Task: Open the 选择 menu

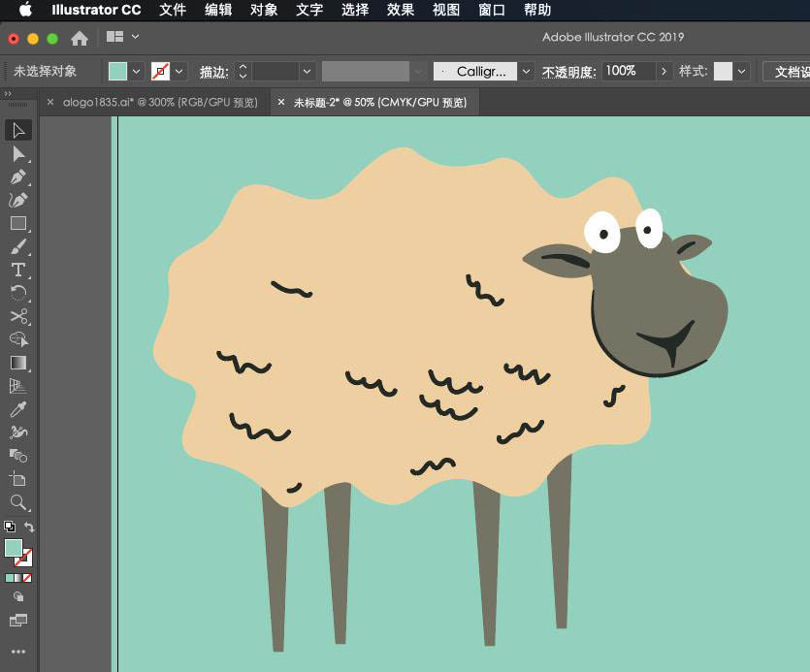Action: [355, 10]
